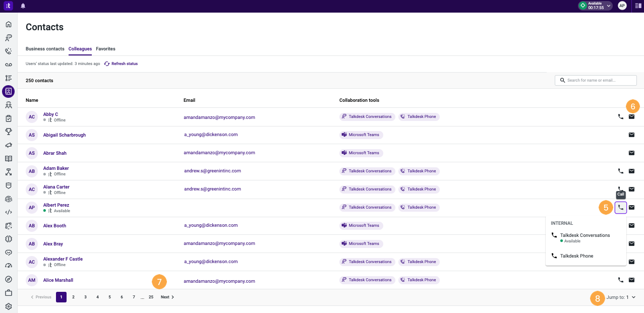Screen dimensions: 644x313
Task: Click the Settings gear at sidebar bottom
Action: point(8,306)
